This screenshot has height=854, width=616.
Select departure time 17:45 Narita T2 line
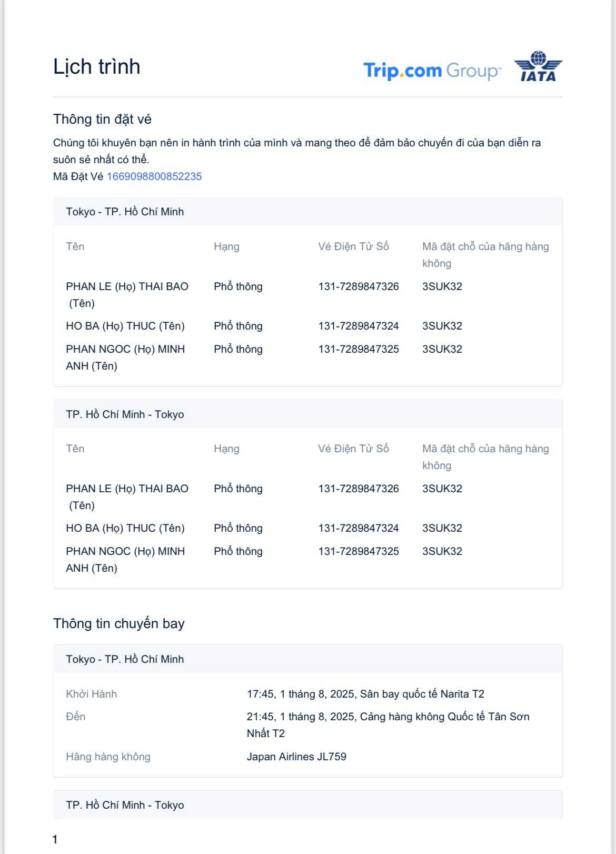(365, 694)
